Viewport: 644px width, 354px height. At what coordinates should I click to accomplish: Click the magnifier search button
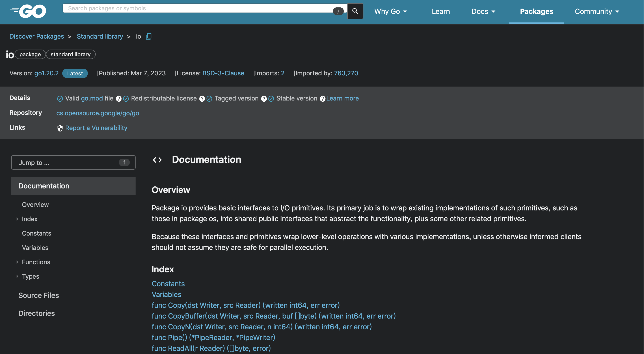[x=355, y=11]
